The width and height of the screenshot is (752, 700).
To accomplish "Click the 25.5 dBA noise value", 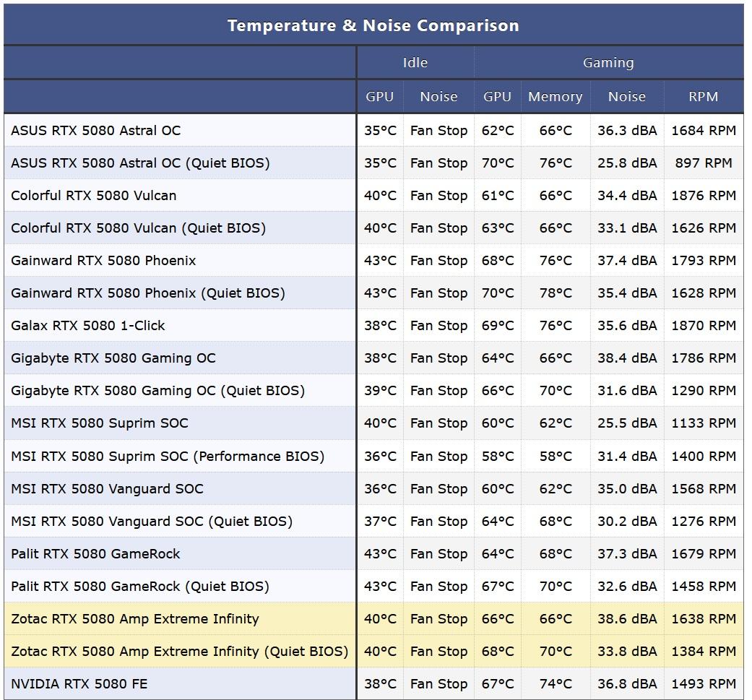I will (627, 423).
